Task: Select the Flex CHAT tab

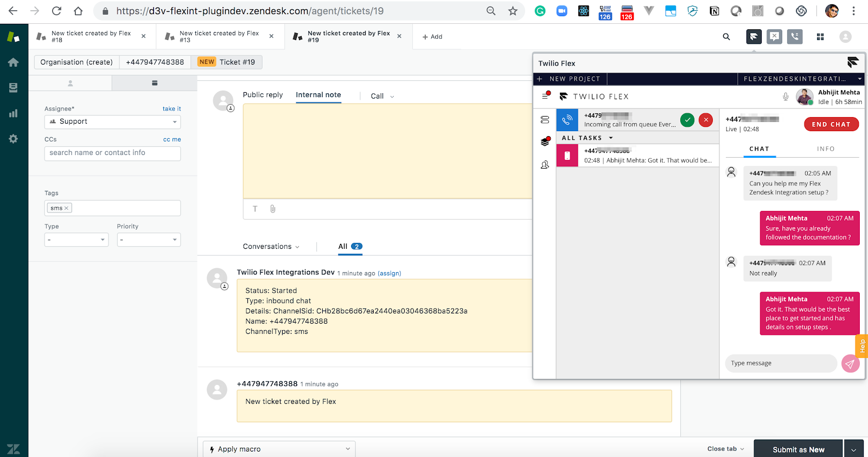Action: pos(759,149)
